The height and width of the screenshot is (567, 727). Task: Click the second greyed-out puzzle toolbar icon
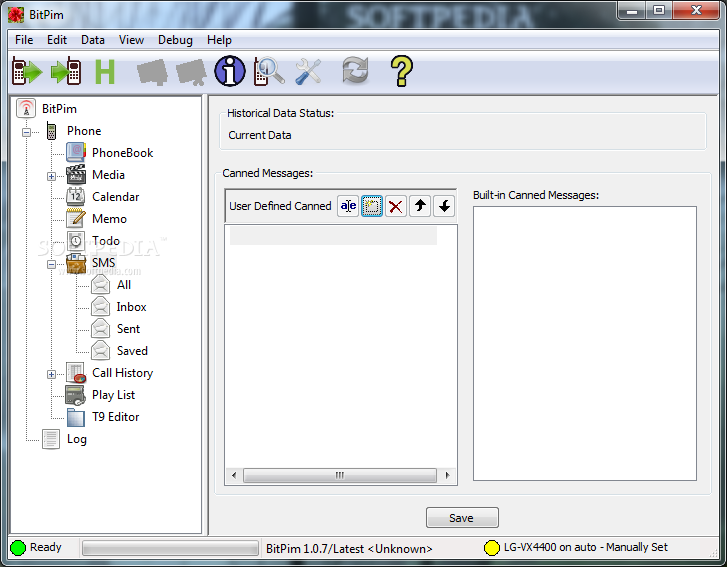191,72
